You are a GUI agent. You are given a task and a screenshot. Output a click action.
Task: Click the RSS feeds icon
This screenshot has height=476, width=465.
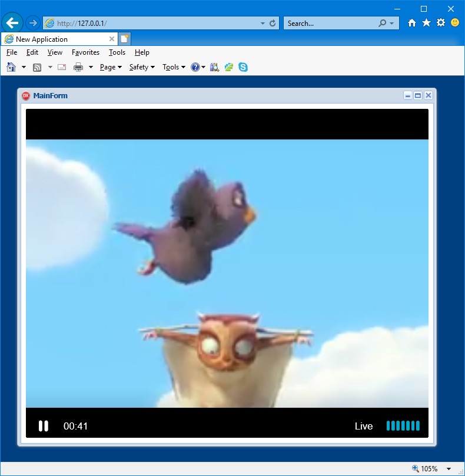click(x=36, y=68)
